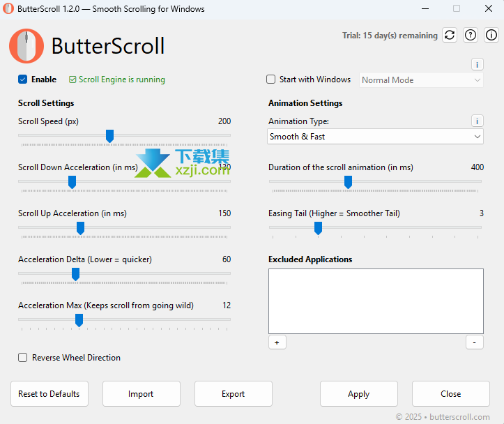504x424 pixels.
Task: Click inside Excluded Applications list box
Action: (376, 301)
